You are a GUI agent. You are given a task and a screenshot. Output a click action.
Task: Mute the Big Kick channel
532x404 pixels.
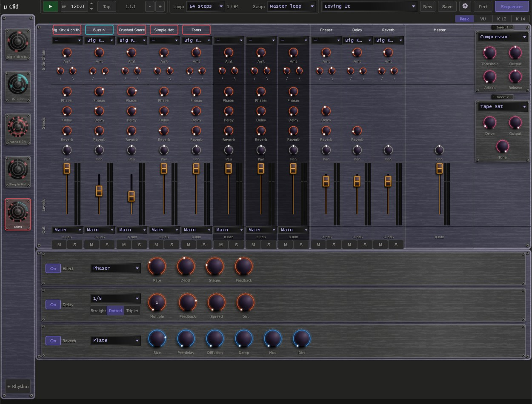coord(59,245)
